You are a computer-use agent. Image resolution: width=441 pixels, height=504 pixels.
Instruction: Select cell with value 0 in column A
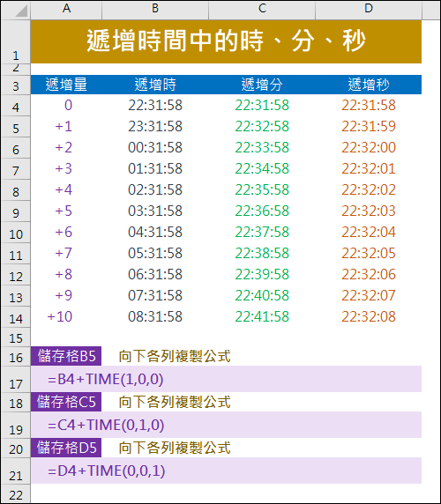coord(66,106)
